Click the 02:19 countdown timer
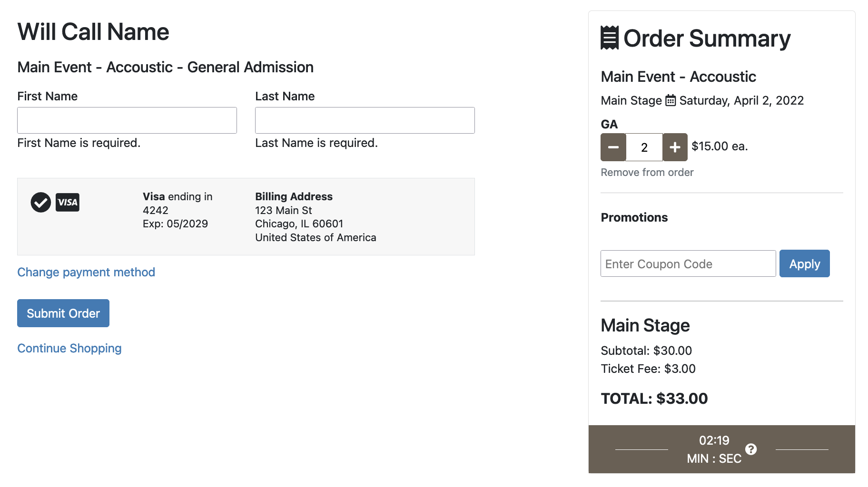868x487 pixels. point(714,440)
